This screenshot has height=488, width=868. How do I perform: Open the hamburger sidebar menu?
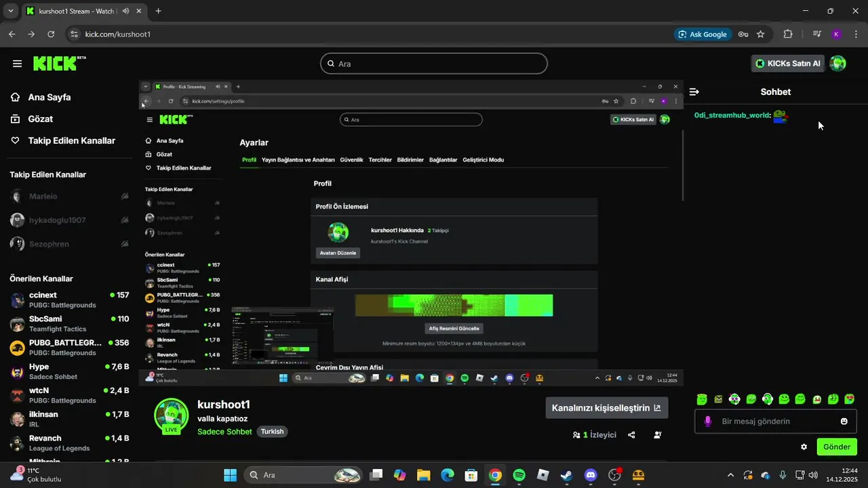click(18, 64)
